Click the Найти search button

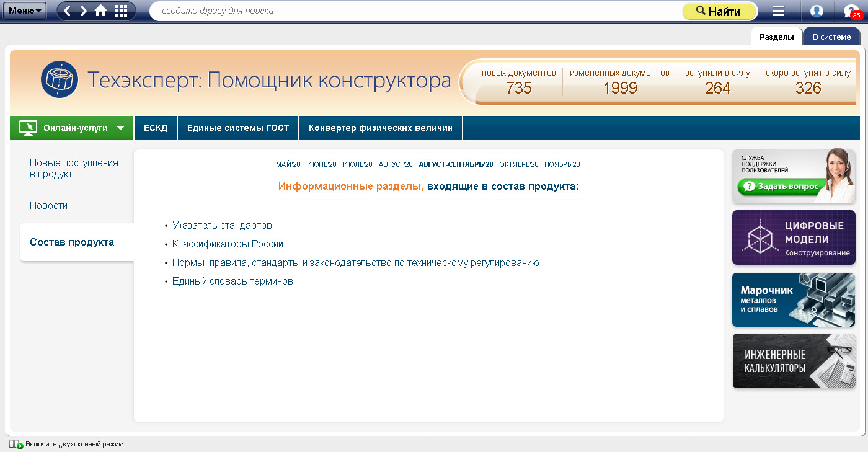click(x=719, y=11)
